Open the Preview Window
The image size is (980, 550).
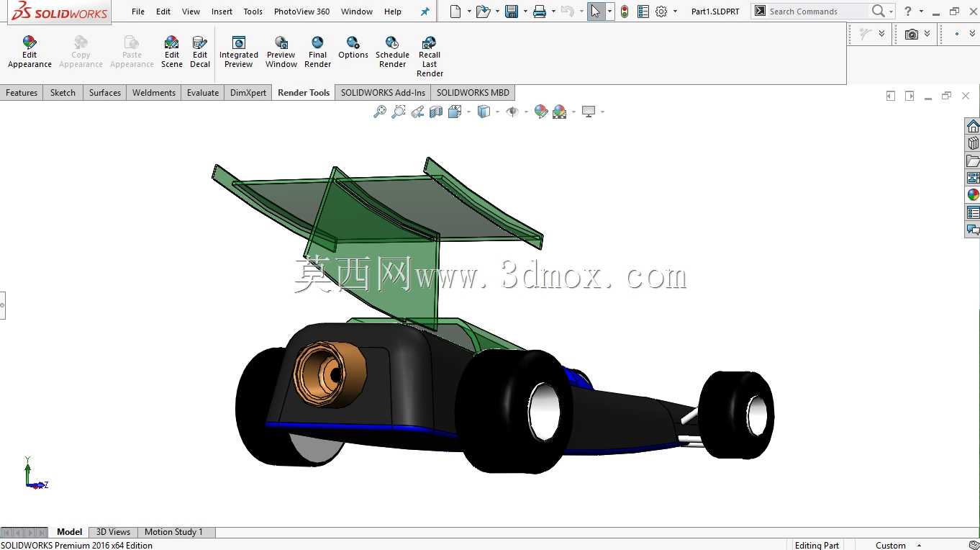(x=281, y=52)
